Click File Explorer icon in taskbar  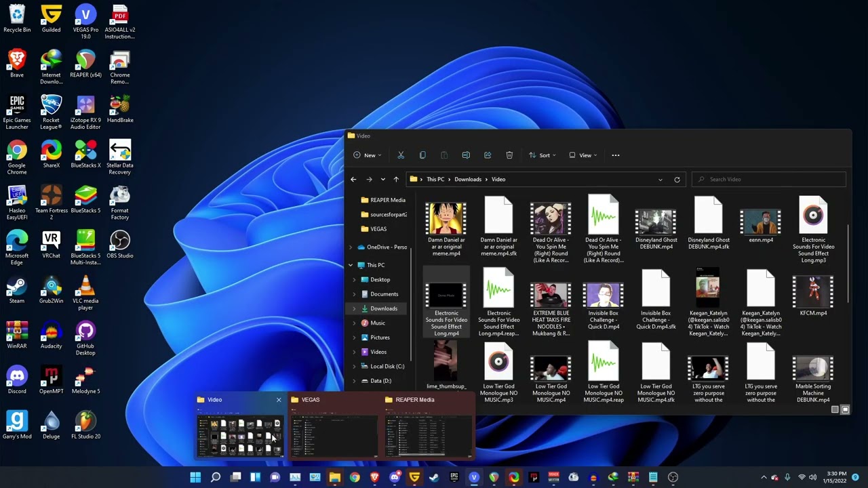point(334,478)
